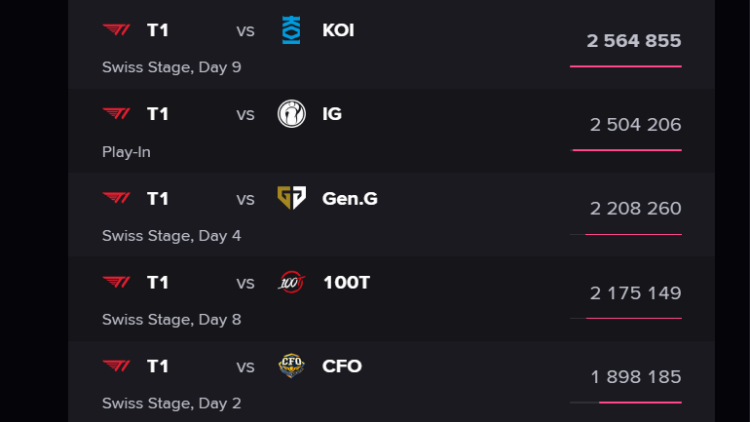Select the 2 504 206 viewers figure
Screen dimensions: 750x422
tap(635, 125)
